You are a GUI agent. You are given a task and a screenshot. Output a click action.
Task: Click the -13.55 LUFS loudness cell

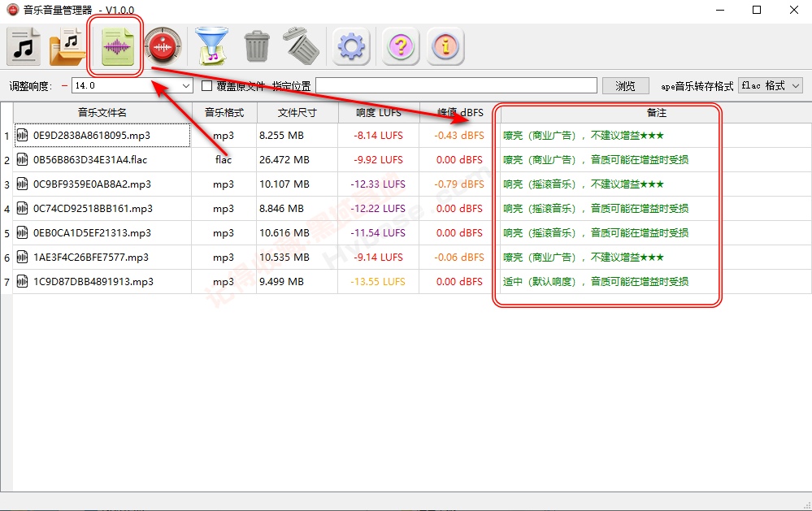[378, 282]
